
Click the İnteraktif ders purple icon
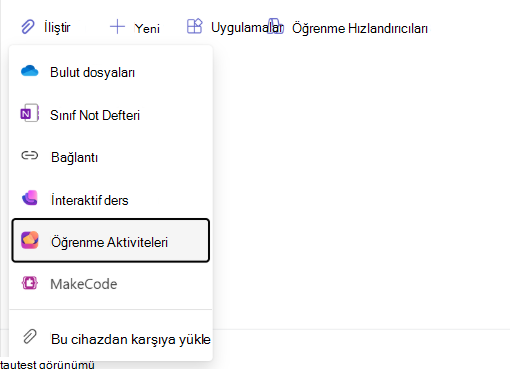tap(30, 198)
